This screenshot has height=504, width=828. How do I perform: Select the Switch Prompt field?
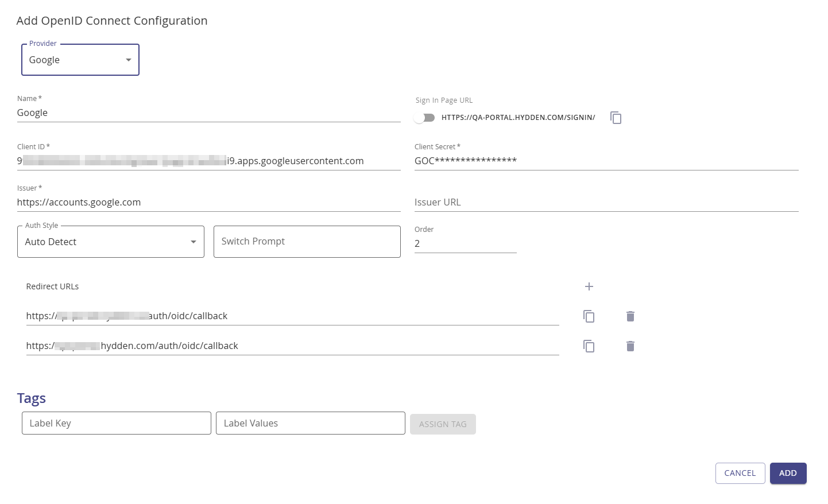coord(307,242)
